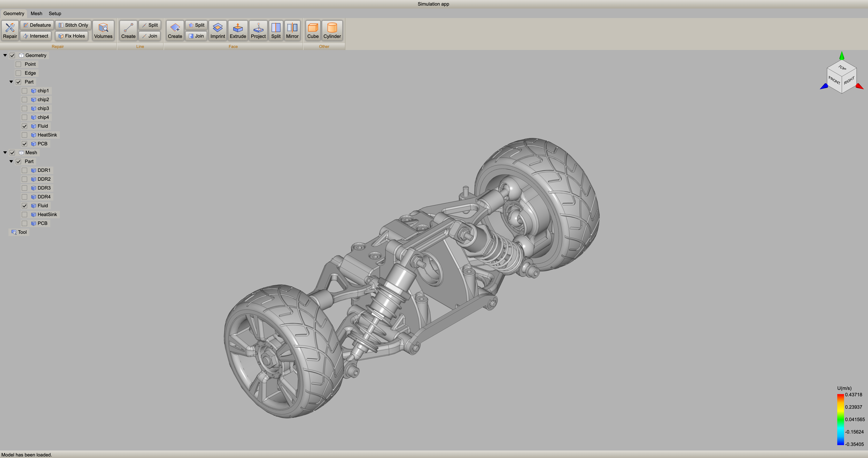Click the U(m/s) color legend bar

click(x=840, y=420)
